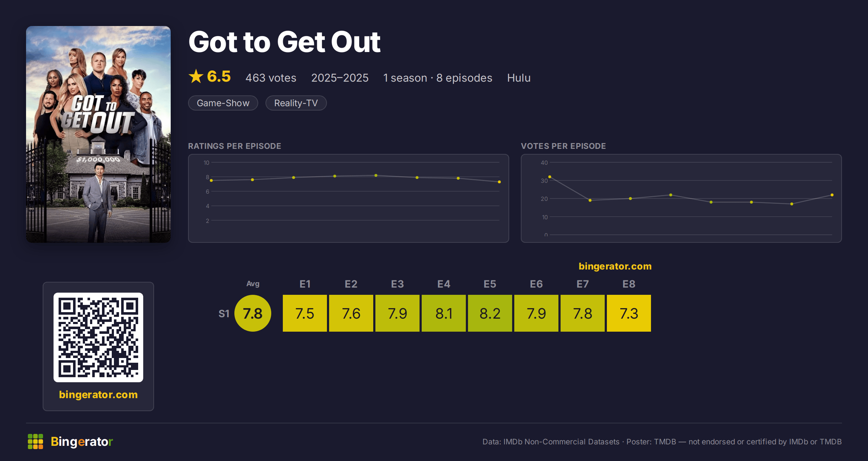Click the Hulu network label
This screenshot has height=461, width=868.
point(519,78)
